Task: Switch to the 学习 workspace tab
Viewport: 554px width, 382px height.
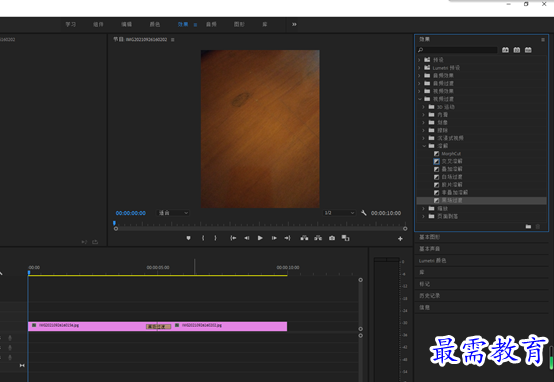Action: (x=71, y=24)
